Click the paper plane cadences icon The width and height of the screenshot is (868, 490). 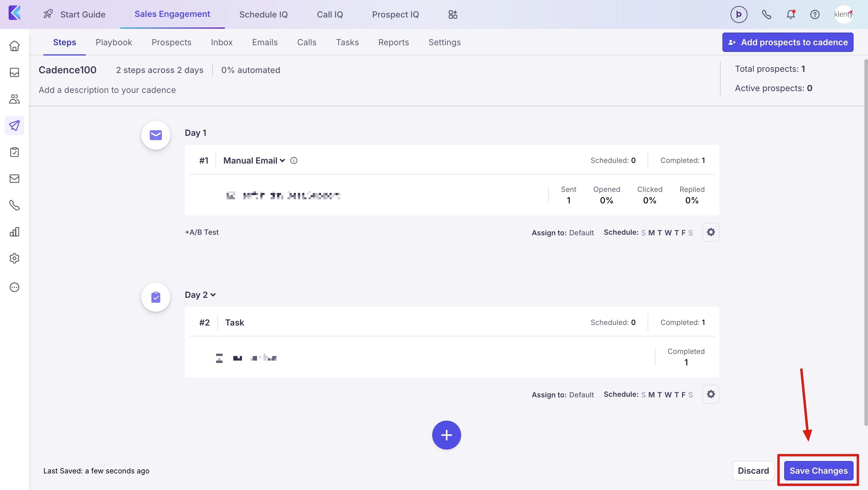coord(14,126)
